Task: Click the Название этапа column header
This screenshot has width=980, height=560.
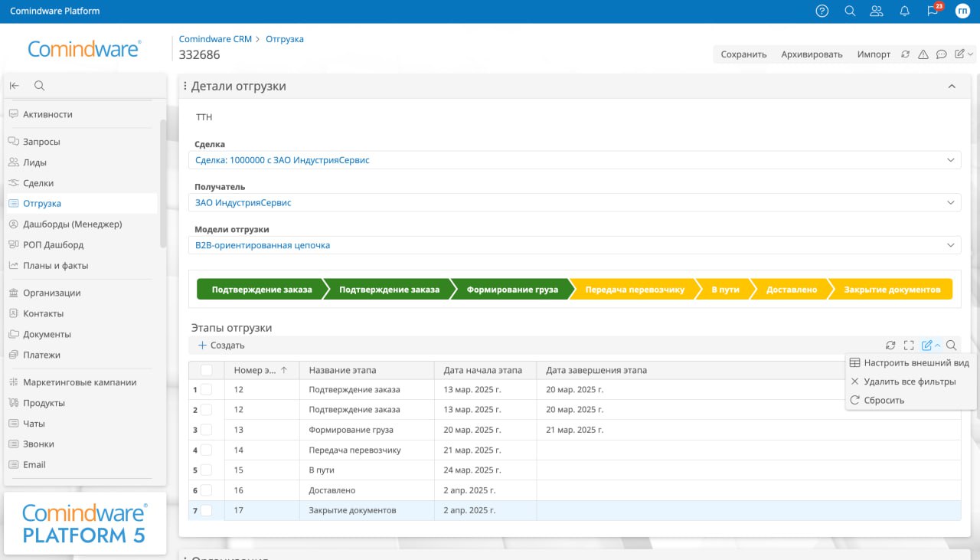Action: tap(367, 370)
